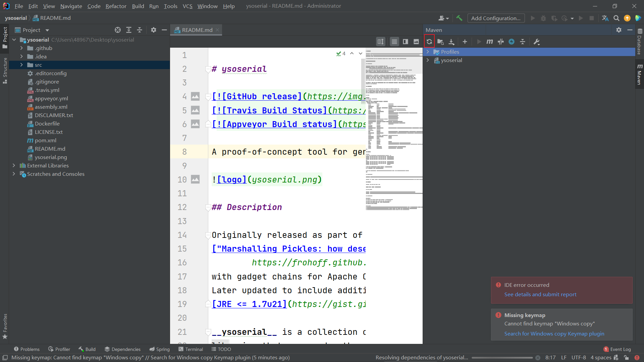Click Download Sources icon in Maven toolbar

click(451, 42)
